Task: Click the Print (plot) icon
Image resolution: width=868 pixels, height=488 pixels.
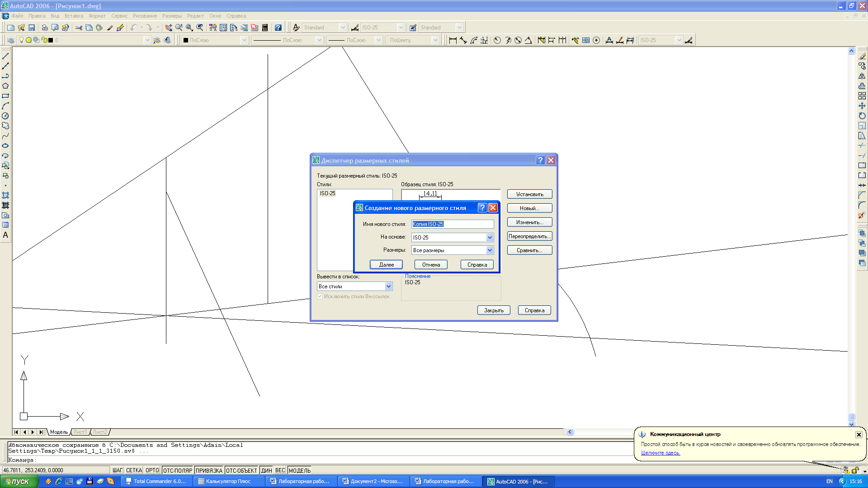Action: click(45, 28)
